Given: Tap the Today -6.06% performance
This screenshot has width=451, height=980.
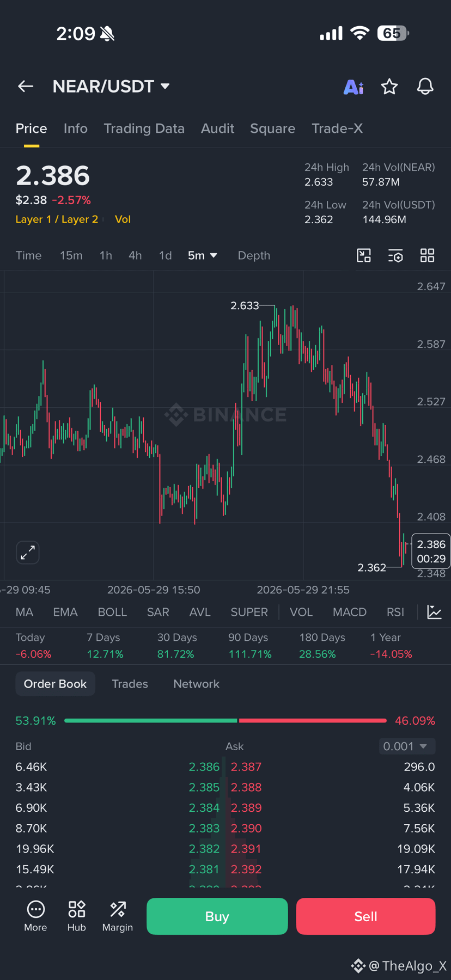Looking at the screenshot, I should click(x=34, y=646).
